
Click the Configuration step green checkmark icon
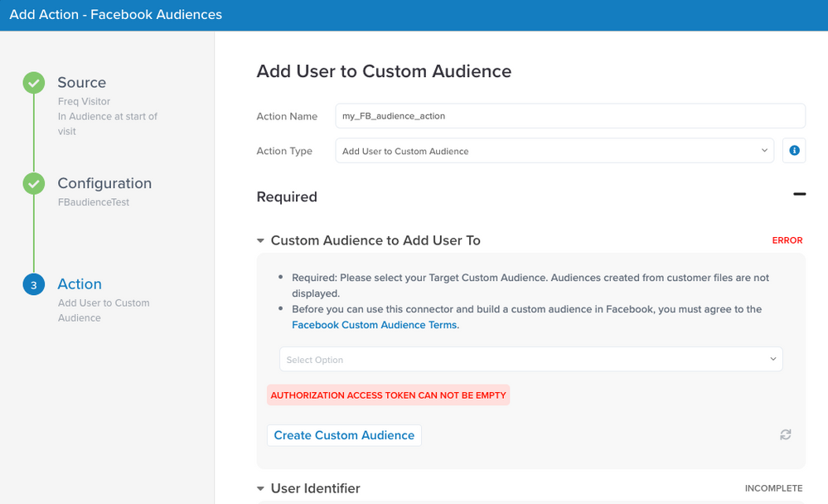[x=34, y=183]
